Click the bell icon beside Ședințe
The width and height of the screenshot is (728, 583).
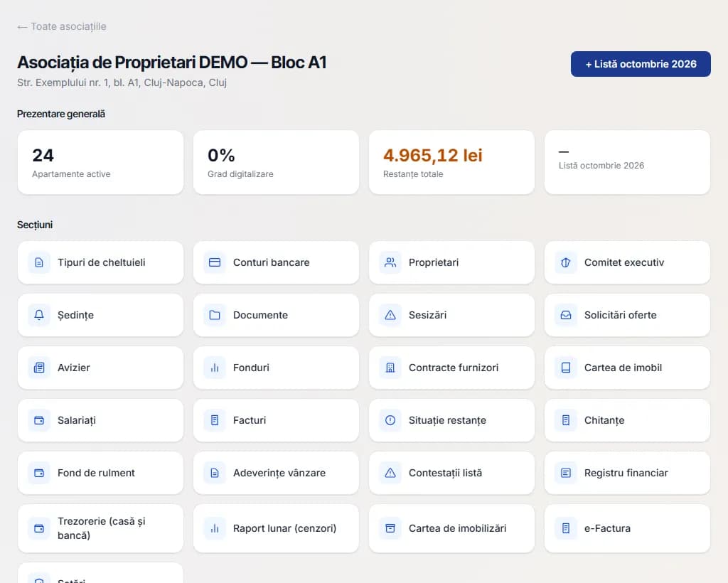(x=39, y=315)
